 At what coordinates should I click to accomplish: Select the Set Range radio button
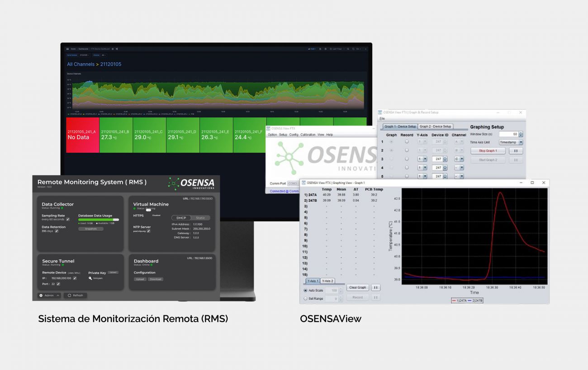click(305, 299)
